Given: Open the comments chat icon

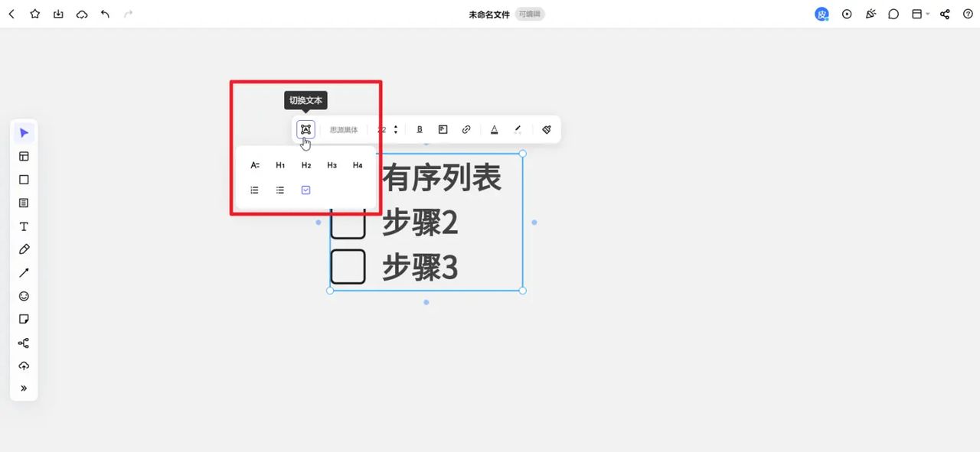Looking at the screenshot, I should (893, 14).
